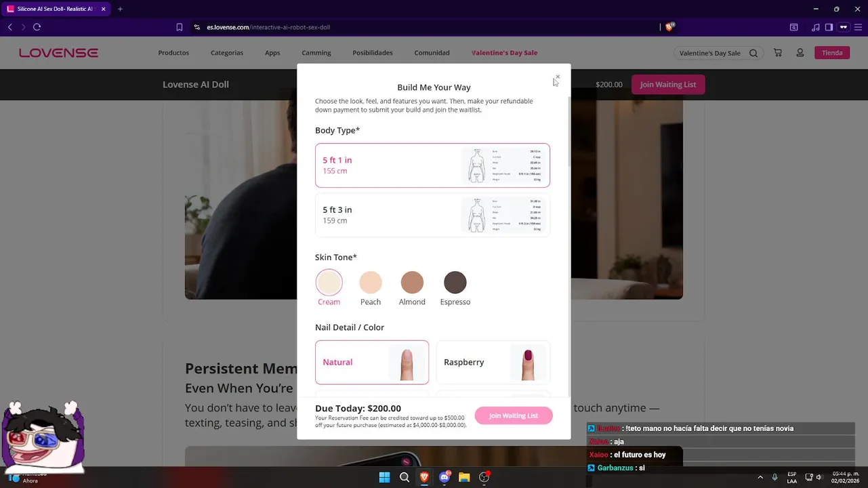The height and width of the screenshot is (488, 868).
Task: Click the search magnifier icon
Action: point(753,53)
